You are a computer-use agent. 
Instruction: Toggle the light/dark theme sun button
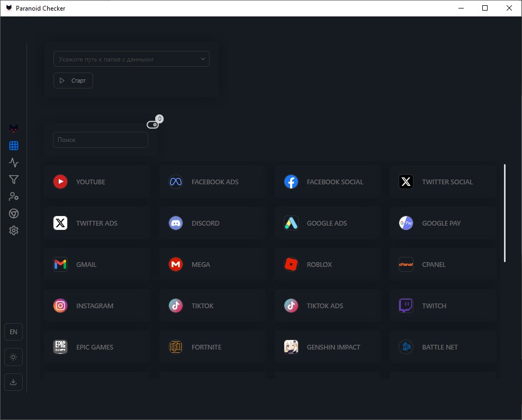pyautogui.click(x=13, y=357)
